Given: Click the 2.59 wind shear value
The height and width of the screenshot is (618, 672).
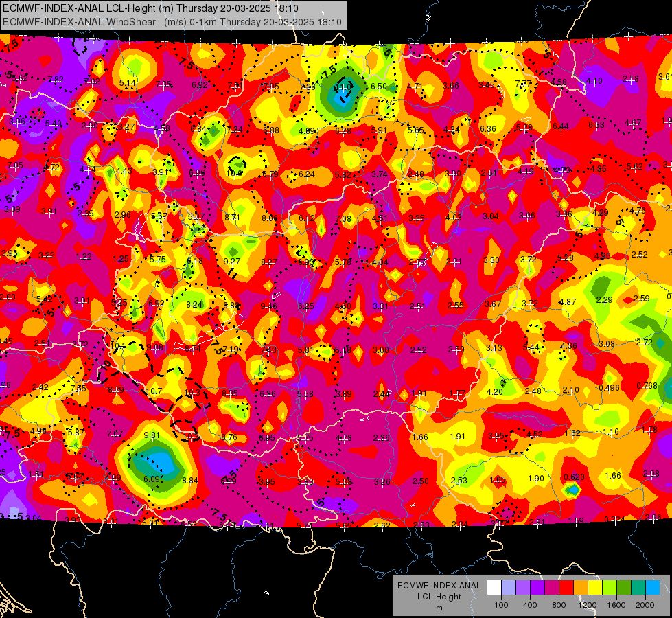Looking at the screenshot, I should tap(642, 298).
